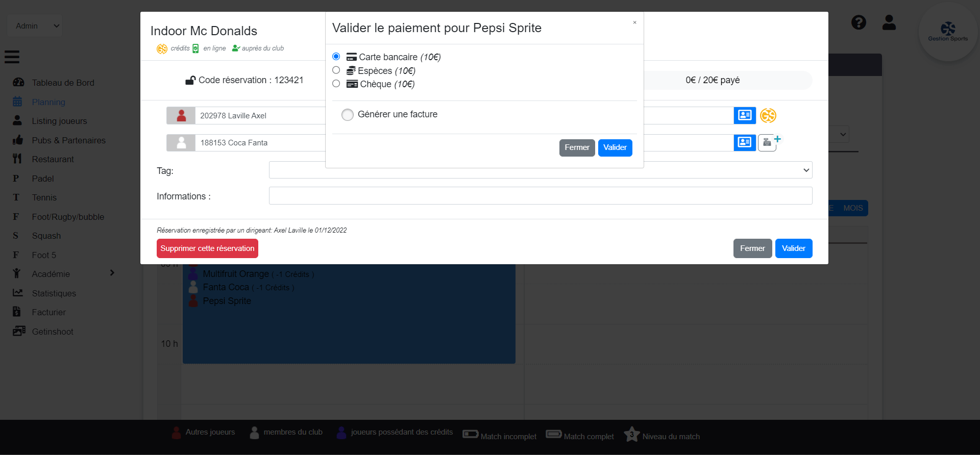
Task: Open the dropdown behind the modal's right edge
Action: (843, 135)
